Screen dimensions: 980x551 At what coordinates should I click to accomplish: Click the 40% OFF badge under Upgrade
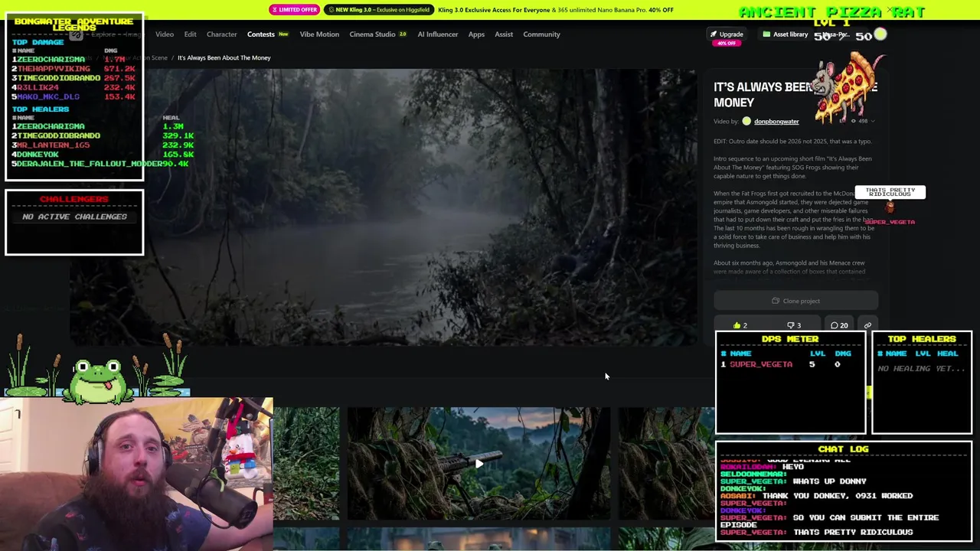726,43
